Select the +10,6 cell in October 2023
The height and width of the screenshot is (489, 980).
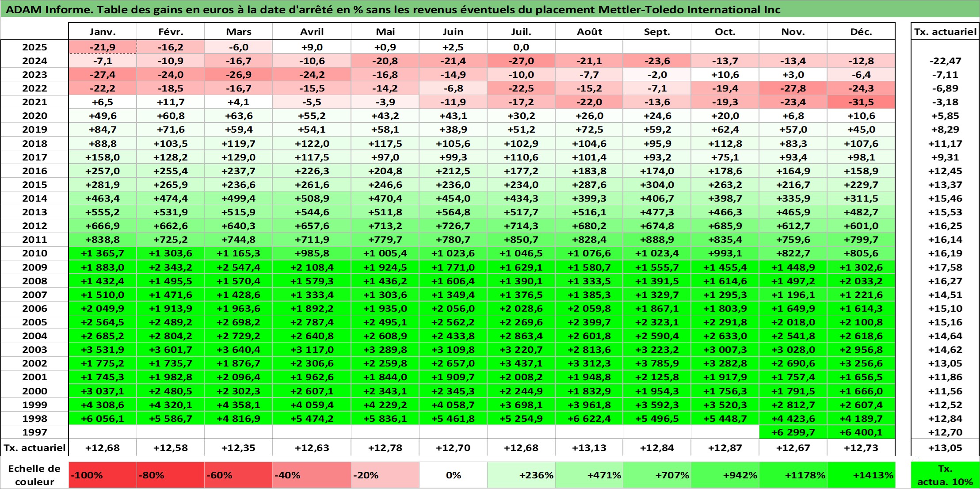[725, 75]
